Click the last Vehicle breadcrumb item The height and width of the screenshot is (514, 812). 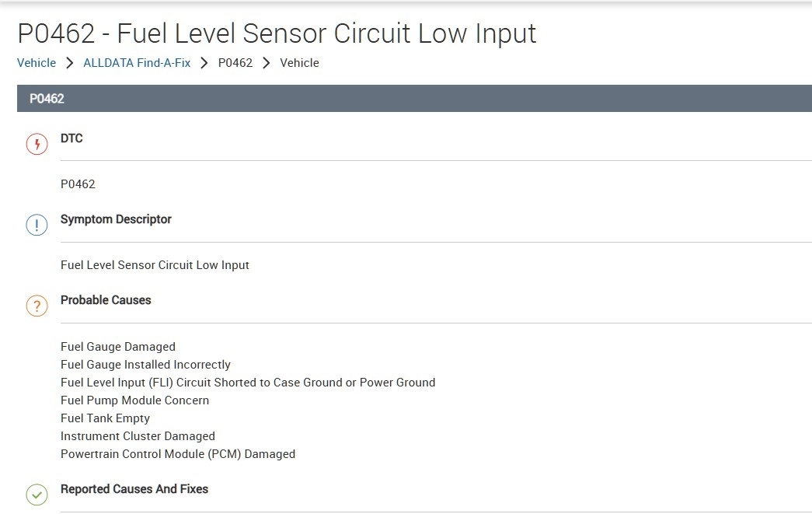coord(299,63)
